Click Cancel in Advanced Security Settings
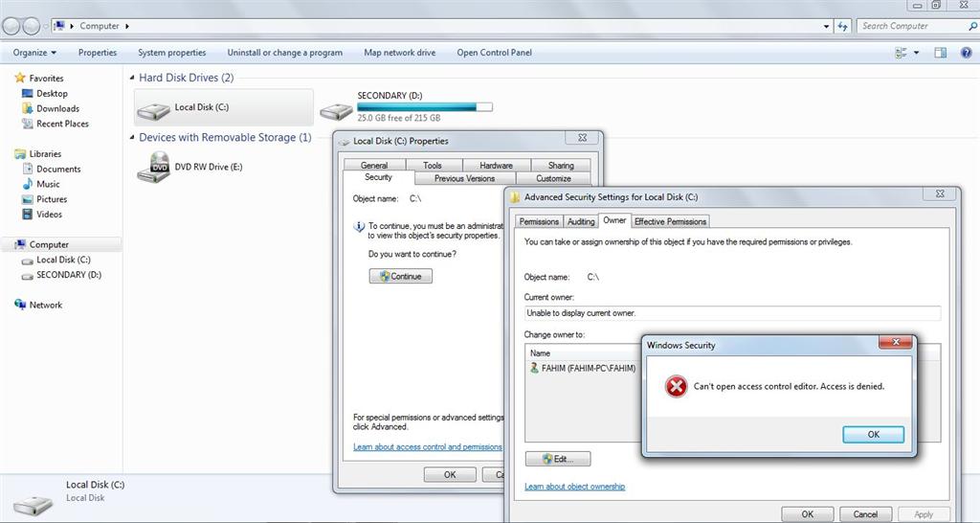Screen dimensions: 980x523 pyautogui.click(x=865, y=514)
